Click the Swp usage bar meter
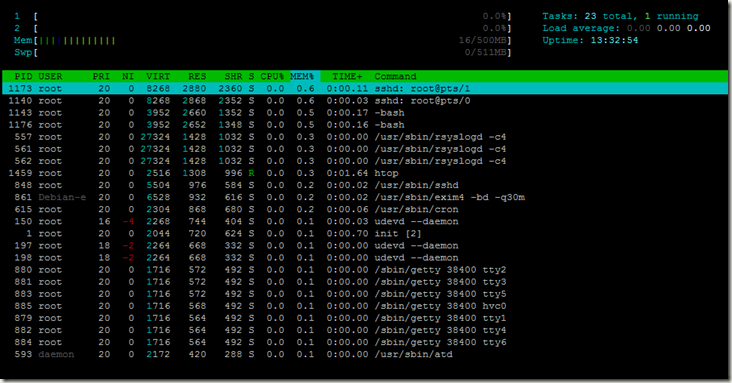The image size is (732, 383). 263,52
